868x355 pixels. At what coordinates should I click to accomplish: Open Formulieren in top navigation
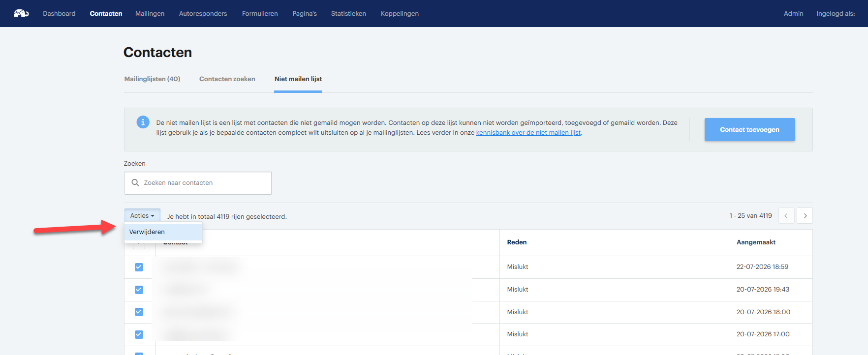click(x=260, y=13)
